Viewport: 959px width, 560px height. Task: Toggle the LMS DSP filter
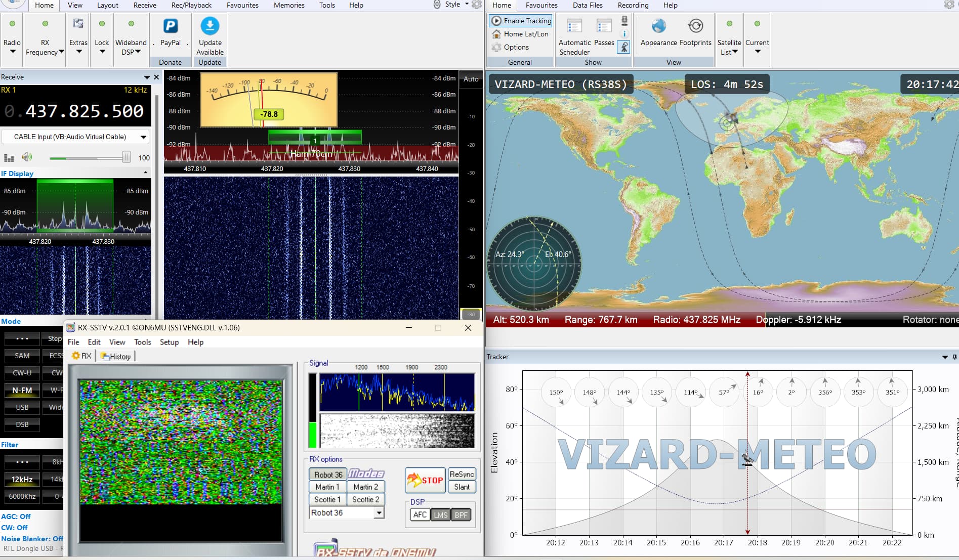[x=440, y=514]
